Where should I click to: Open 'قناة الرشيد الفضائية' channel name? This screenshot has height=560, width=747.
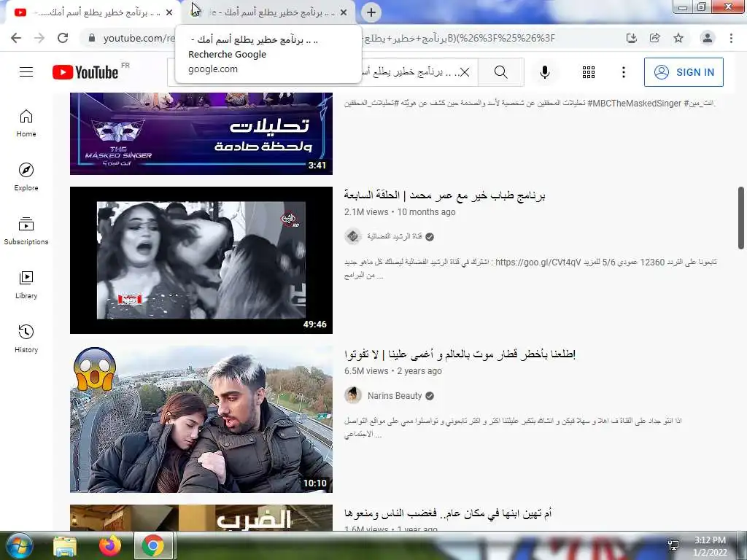coord(395,237)
